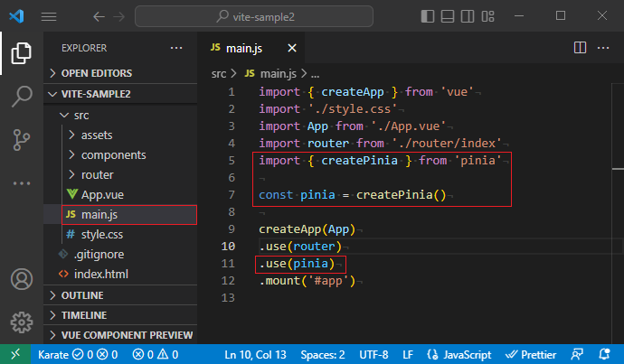624x364 pixels.
Task: Open the notifications bell
Action: coord(604,354)
